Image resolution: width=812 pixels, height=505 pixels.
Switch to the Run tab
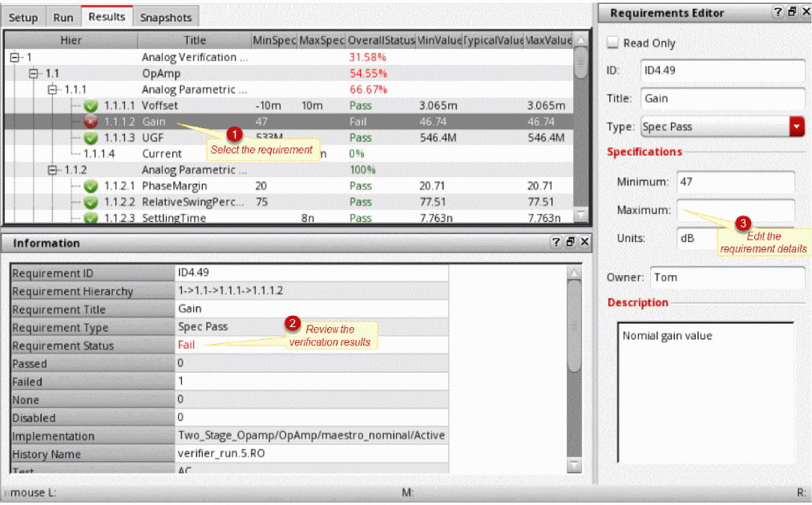[x=63, y=18]
